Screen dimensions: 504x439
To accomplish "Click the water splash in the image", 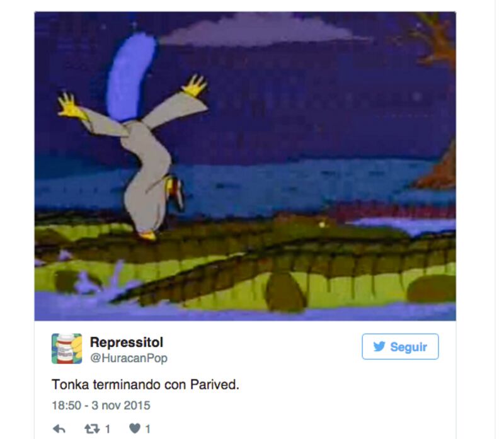I will click(96, 280).
